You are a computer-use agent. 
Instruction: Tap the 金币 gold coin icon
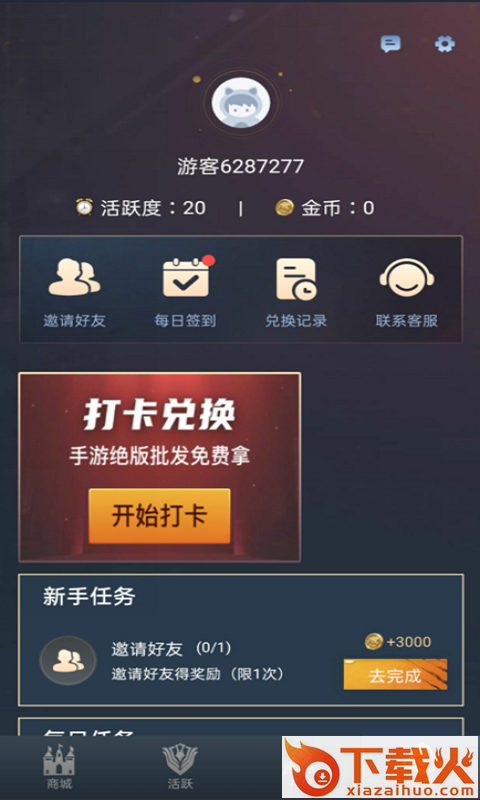(x=285, y=208)
